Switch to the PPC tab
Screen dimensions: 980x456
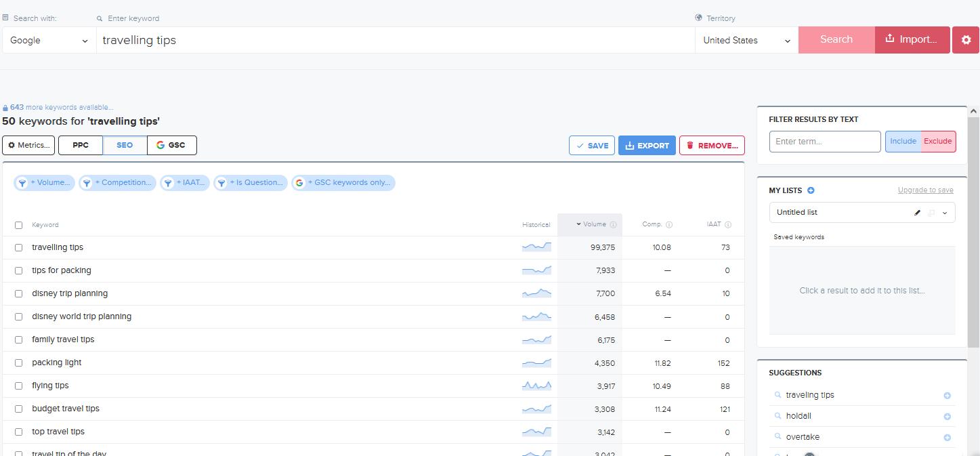pos(81,145)
